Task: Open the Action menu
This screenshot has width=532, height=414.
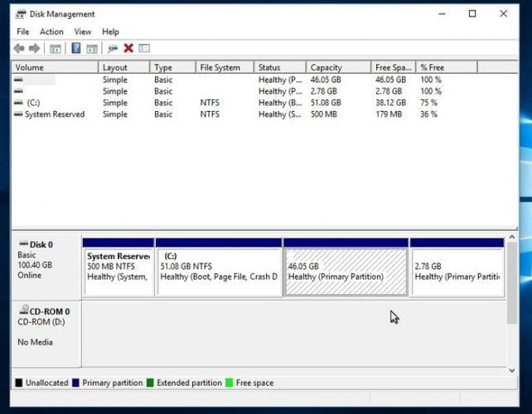Action: point(51,31)
